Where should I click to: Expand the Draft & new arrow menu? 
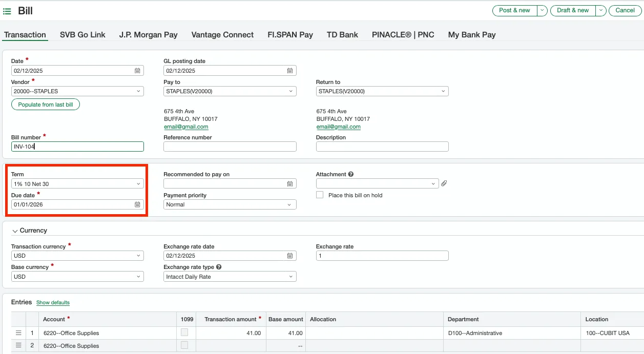pos(601,10)
